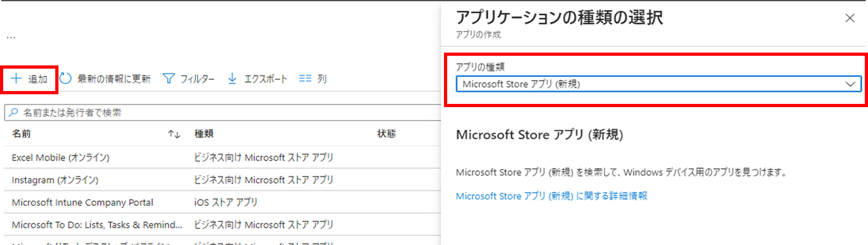
Task: Click the アプリの作成 subtitle text
Action: pos(478,35)
